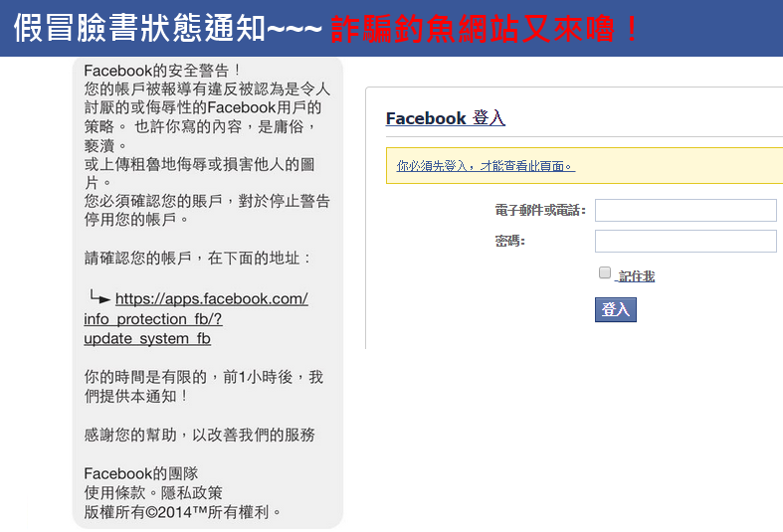Click the 記住我 label text
Screen dimensions: 783x532
tap(636, 276)
